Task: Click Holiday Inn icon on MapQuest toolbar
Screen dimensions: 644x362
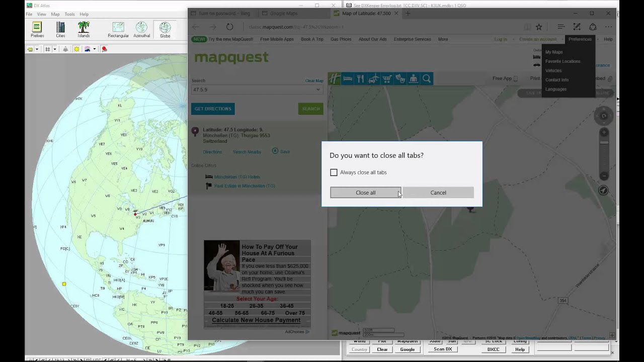Action: point(335,78)
